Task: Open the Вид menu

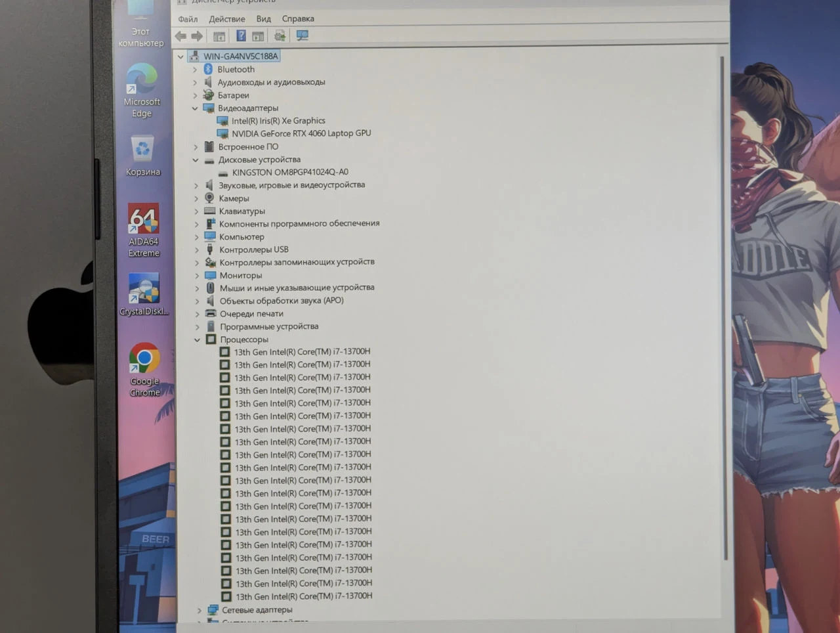Action: click(x=264, y=19)
